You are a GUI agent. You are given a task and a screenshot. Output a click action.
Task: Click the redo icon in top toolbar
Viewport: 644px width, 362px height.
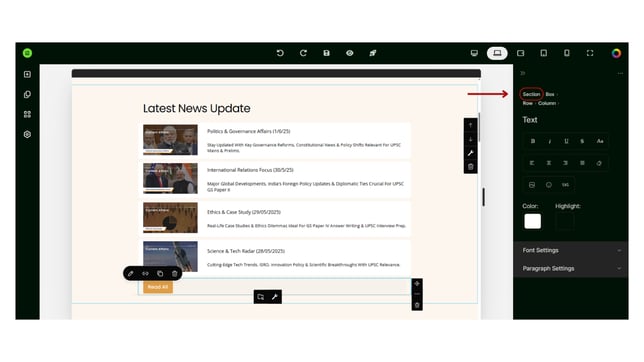coord(303,53)
